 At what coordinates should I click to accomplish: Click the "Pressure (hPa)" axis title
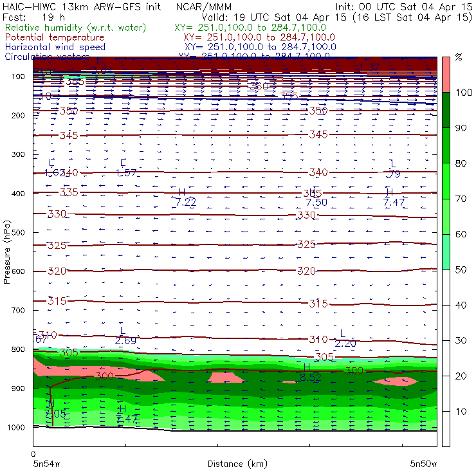coord(6,252)
